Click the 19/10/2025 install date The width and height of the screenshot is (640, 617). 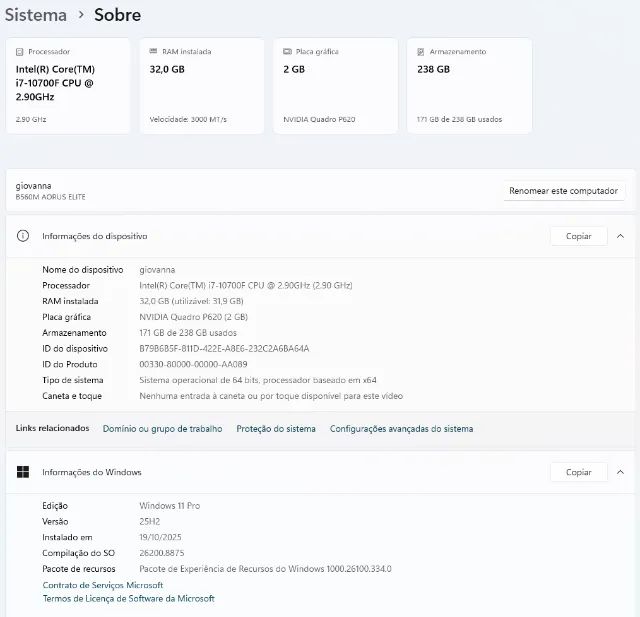click(160, 537)
